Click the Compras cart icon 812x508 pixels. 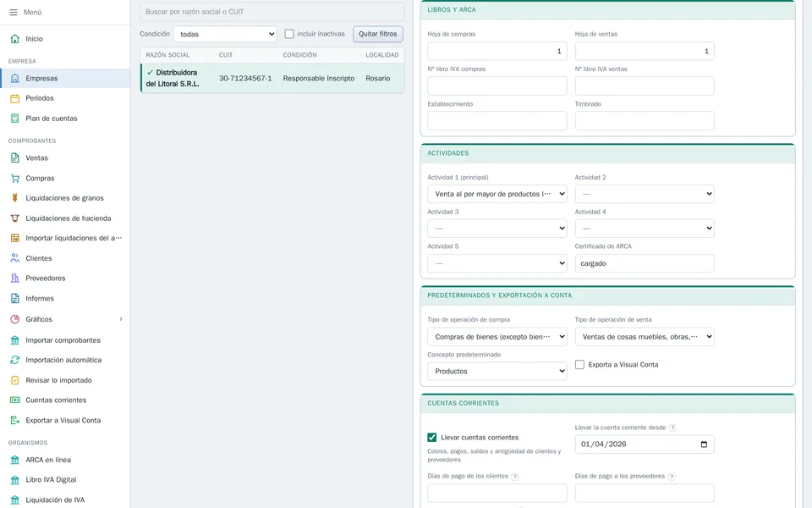click(15, 178)
